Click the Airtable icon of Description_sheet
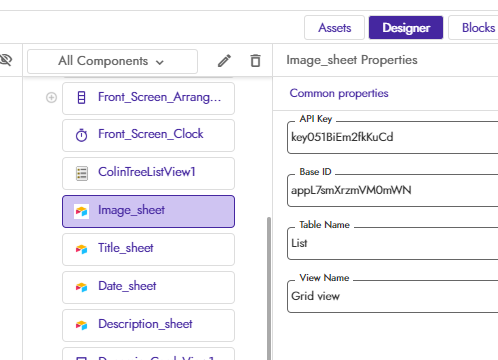 (82, 325)
